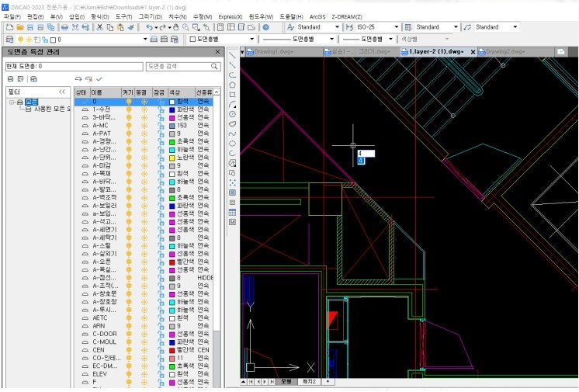Switch to the Drawing2.dwg tab
This screenshot has height=392, width=579.
pyautogui.click(x=504, y=51)
